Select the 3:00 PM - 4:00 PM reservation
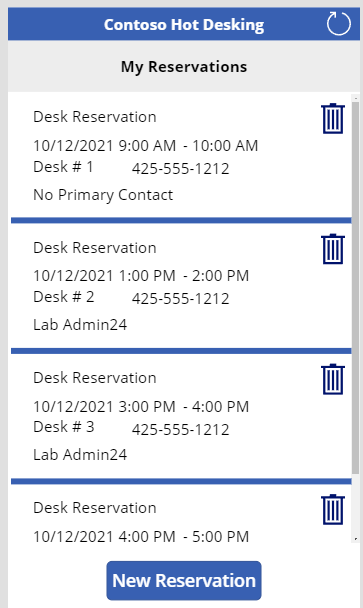 click(181, 416)
